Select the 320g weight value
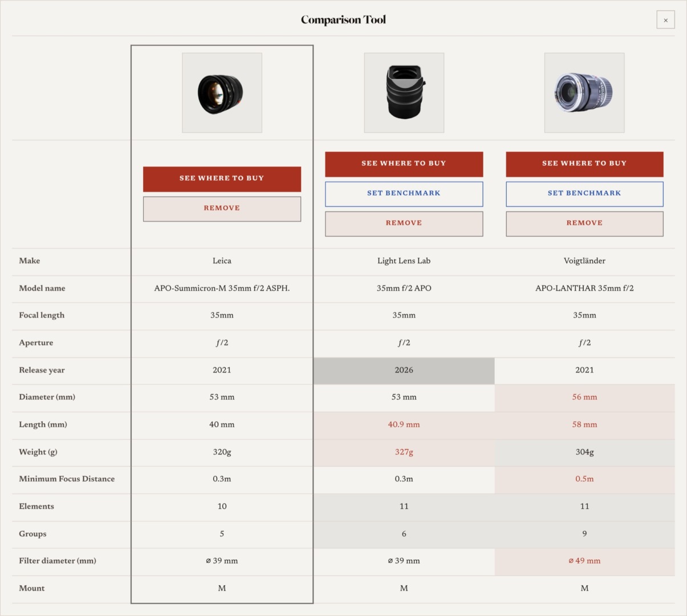 tap(222, 452)
